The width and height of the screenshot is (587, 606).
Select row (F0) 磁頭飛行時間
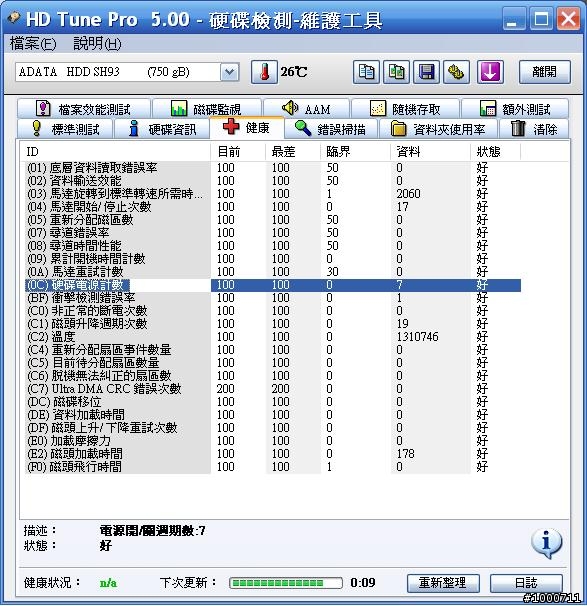tap(273, 466)
